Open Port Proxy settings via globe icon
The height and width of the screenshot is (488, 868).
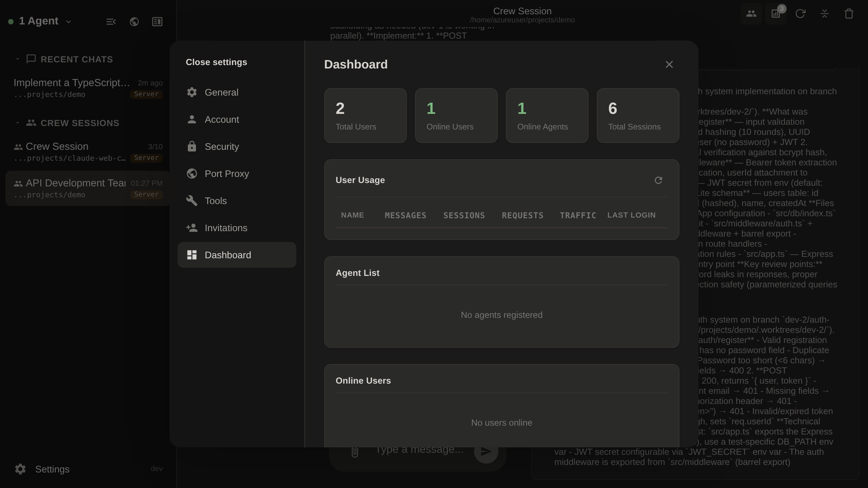pos(192,174)
